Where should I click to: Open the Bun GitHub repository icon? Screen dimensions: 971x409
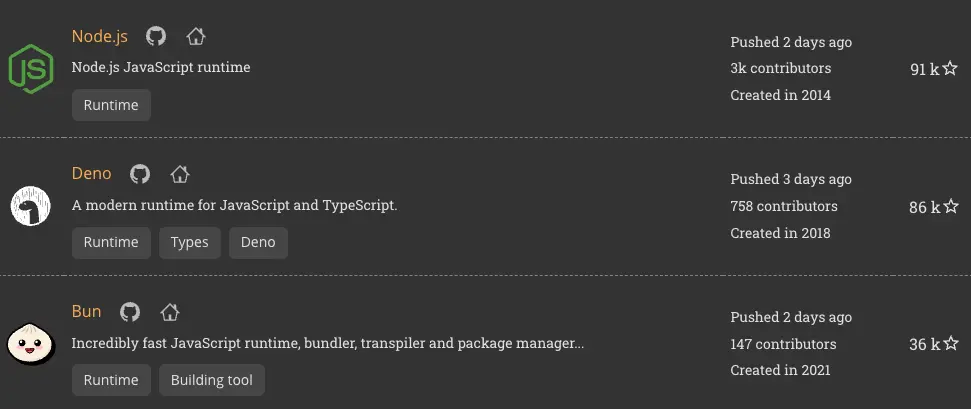click(x=130, y=312)
